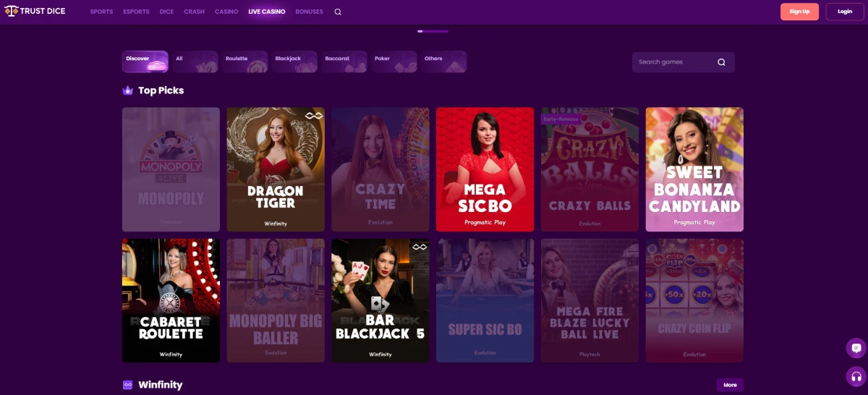Click the Sign Up button
The width and height of the screenshot is (868, 395).
799,12
